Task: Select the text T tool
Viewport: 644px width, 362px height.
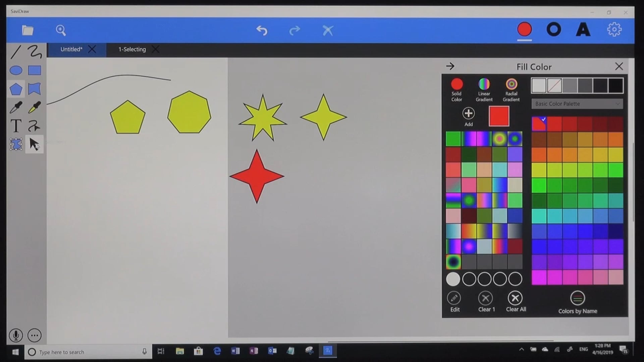Action: (16, 126)
